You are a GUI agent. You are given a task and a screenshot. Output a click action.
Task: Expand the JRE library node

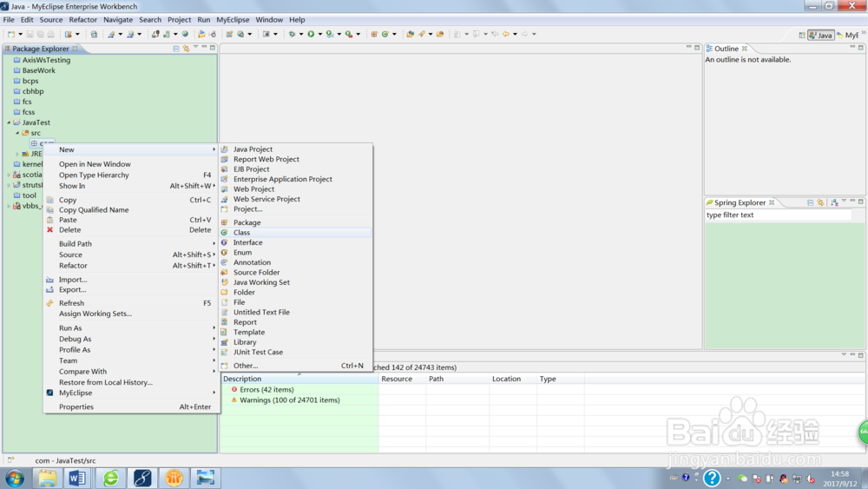pyautogui.click(x=17, y=154)
